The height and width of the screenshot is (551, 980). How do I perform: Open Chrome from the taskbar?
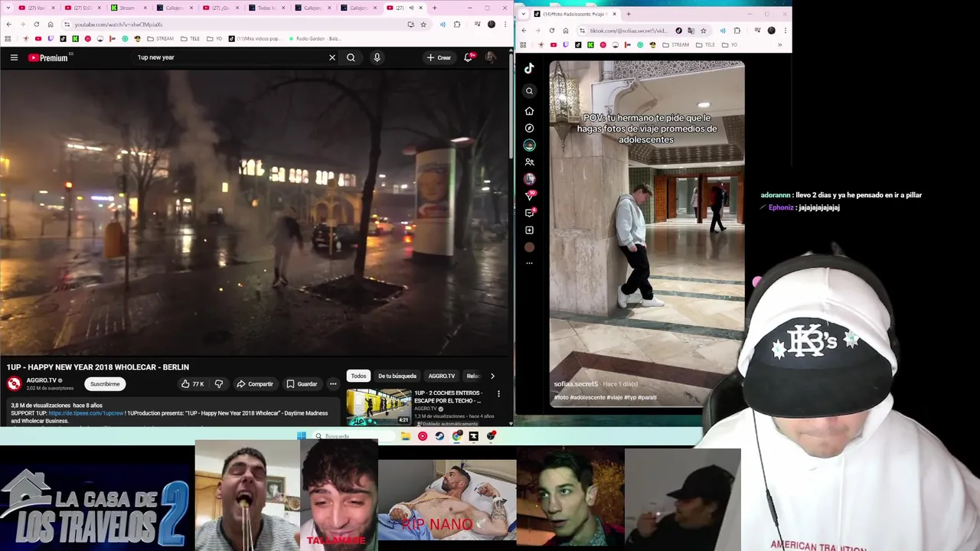click(x=456, y=436)
